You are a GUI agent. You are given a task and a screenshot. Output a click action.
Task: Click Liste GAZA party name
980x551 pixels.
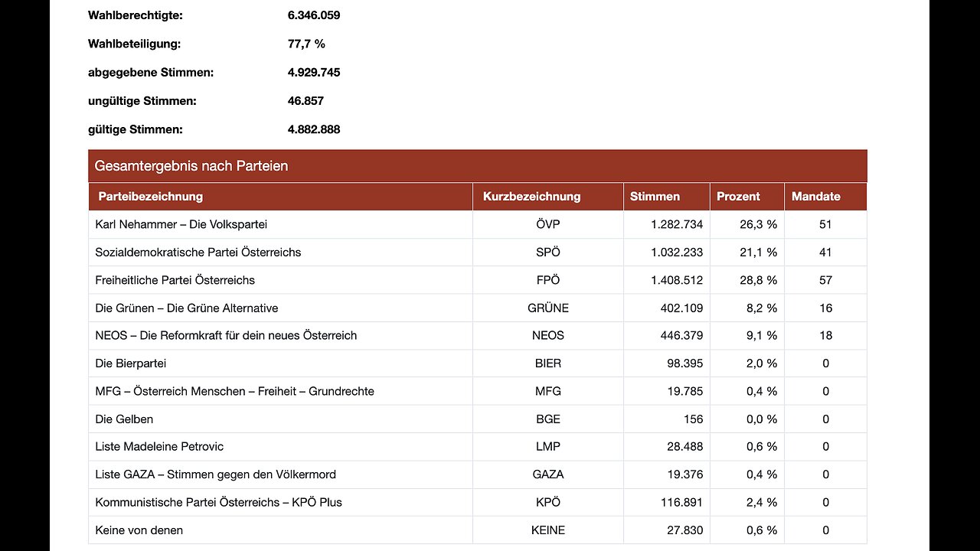(x=216, y=474)
